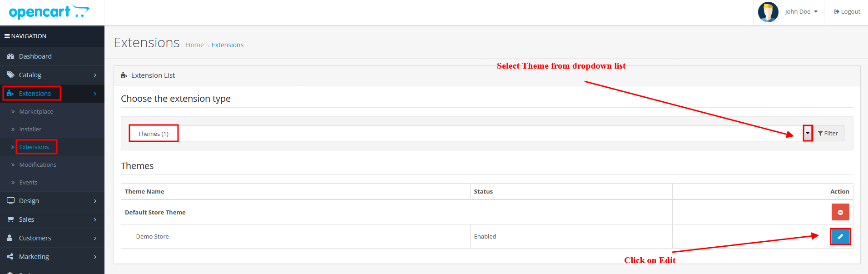This screenshot has height=274, width=868.
Task: Open Marketplace in the Extensions submenu
Action: 36,111
